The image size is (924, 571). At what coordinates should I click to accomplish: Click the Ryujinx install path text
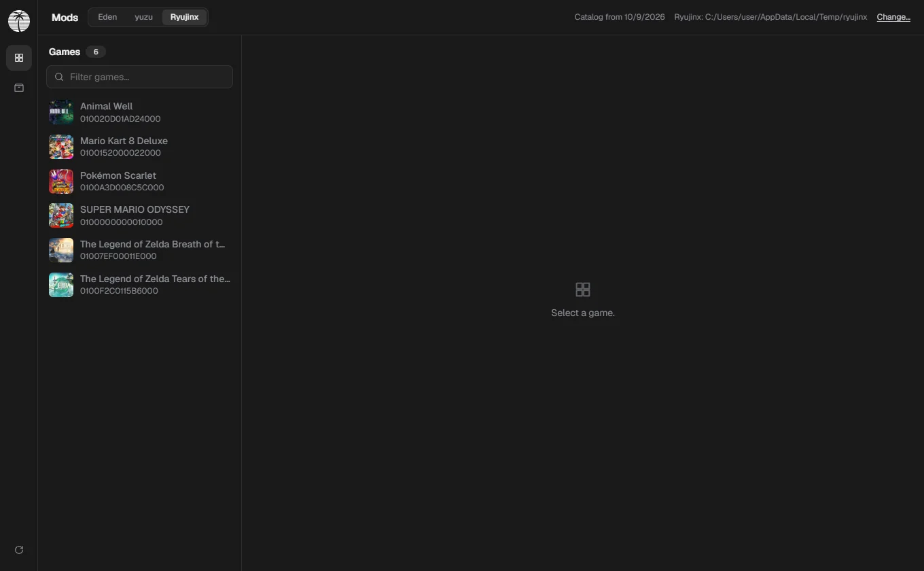(770, 17)
